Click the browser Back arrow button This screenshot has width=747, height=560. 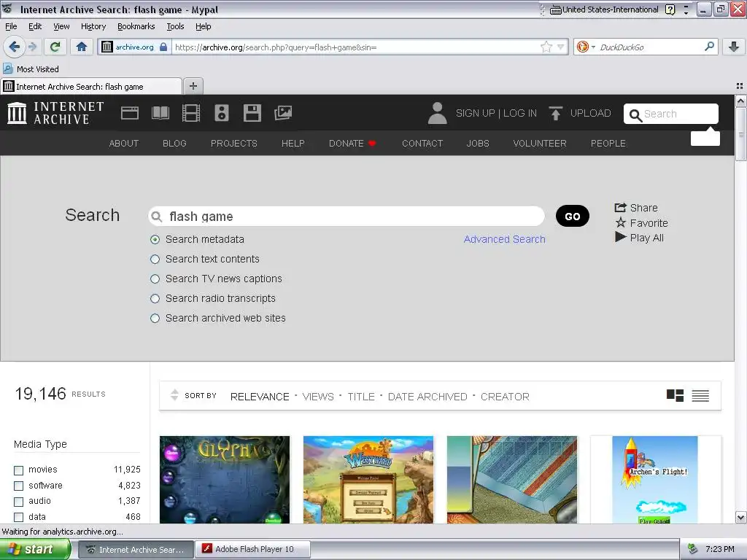tap(14, 47)
